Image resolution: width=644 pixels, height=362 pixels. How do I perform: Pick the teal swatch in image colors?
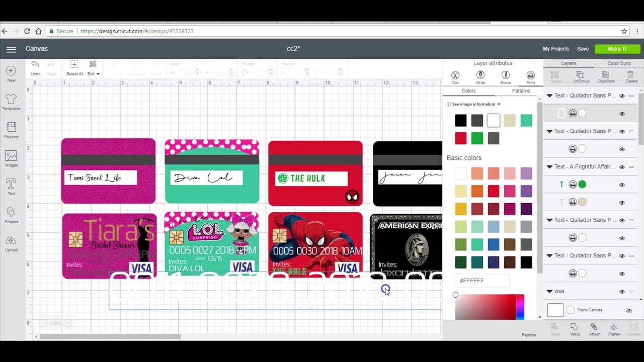(x=526, y=121)
